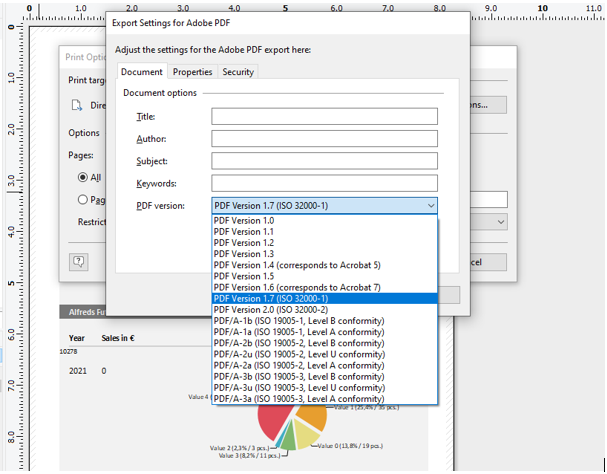Click the Options button in Print Options
Image resolution: width=607 pixels, height=474 pixels.
click(x=488, y=105)
